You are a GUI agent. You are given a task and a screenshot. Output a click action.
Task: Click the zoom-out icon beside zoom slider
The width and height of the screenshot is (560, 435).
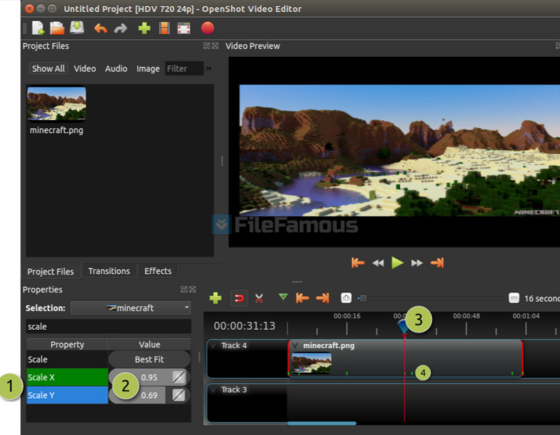346,298
